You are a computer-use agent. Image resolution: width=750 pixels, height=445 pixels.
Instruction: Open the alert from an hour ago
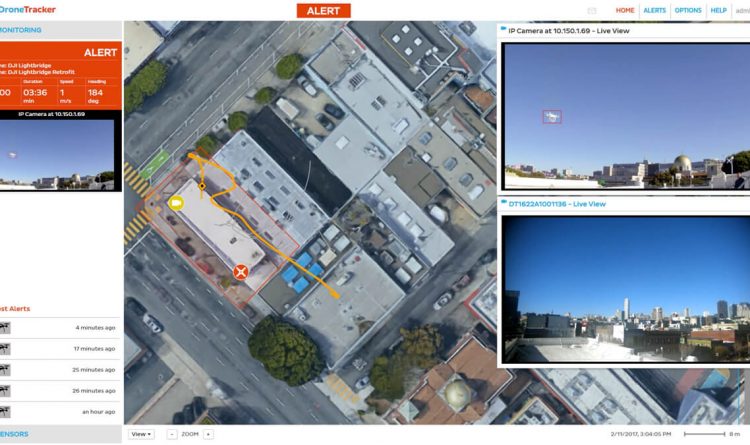point(60,412)
